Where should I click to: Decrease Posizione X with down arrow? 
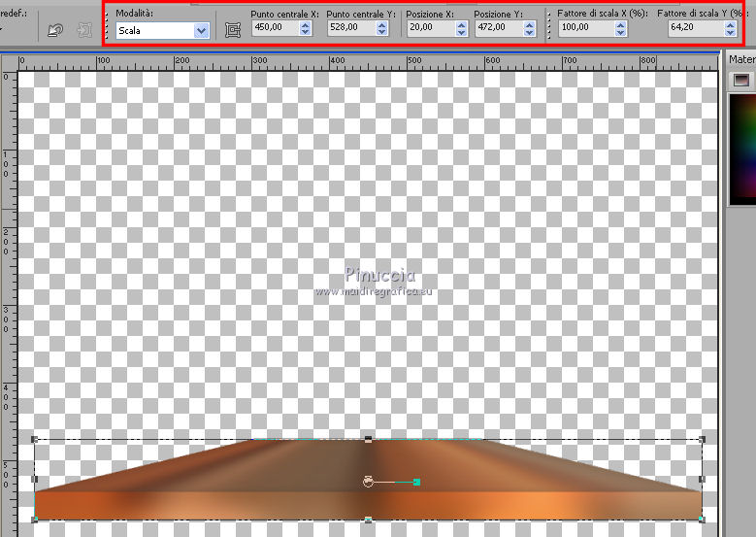(x=461, y=32)
